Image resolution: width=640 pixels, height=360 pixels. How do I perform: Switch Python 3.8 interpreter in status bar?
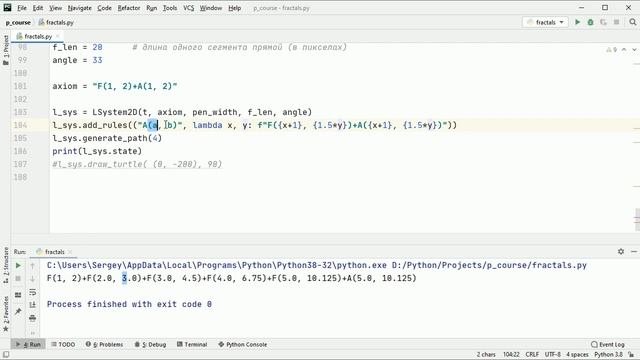(608, 355)
